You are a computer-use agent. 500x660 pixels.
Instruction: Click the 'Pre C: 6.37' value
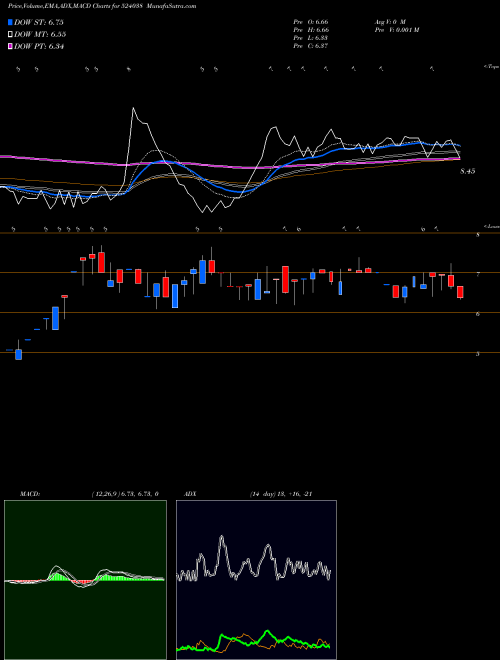pos(311,46)
